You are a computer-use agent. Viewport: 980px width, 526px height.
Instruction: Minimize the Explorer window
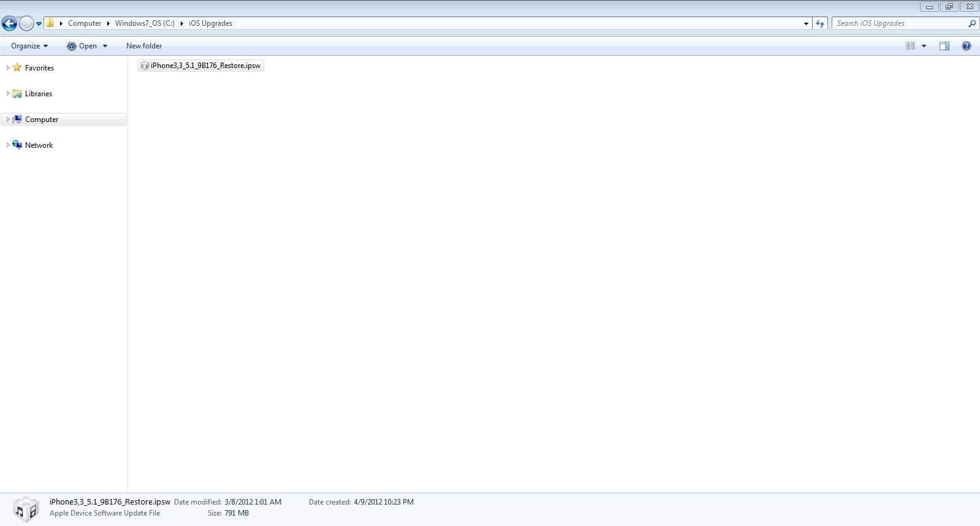(x=929, y=7)
